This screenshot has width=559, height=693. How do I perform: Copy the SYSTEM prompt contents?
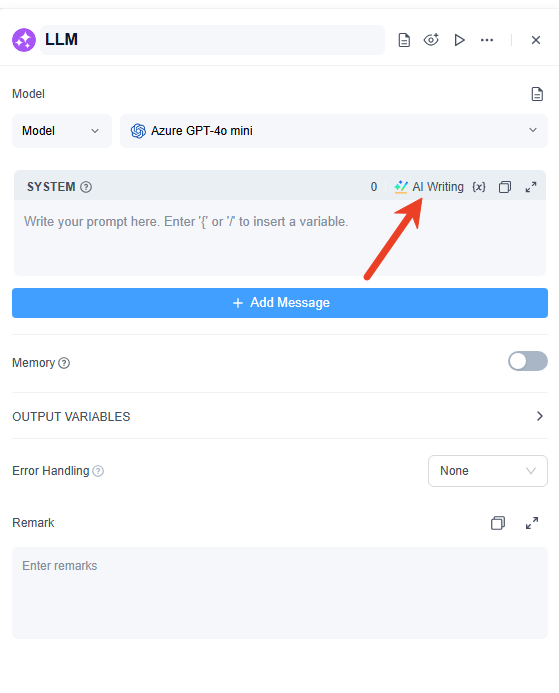pyautogui.click(x=505, y=187)
